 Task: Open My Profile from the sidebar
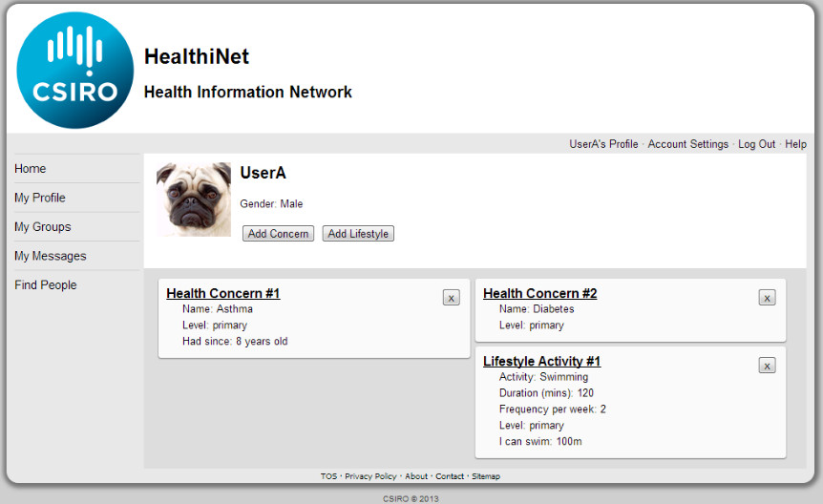pos(40,198)
